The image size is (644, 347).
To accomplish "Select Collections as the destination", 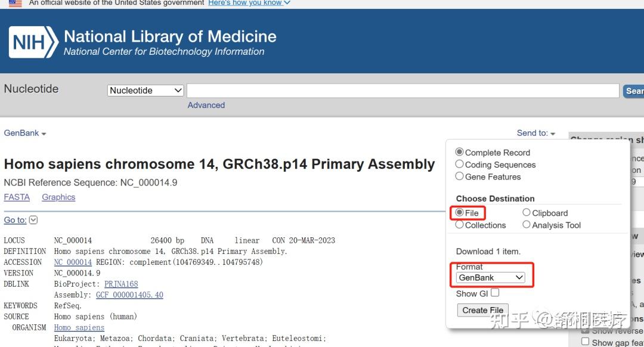I will click(x=459, y=225).
